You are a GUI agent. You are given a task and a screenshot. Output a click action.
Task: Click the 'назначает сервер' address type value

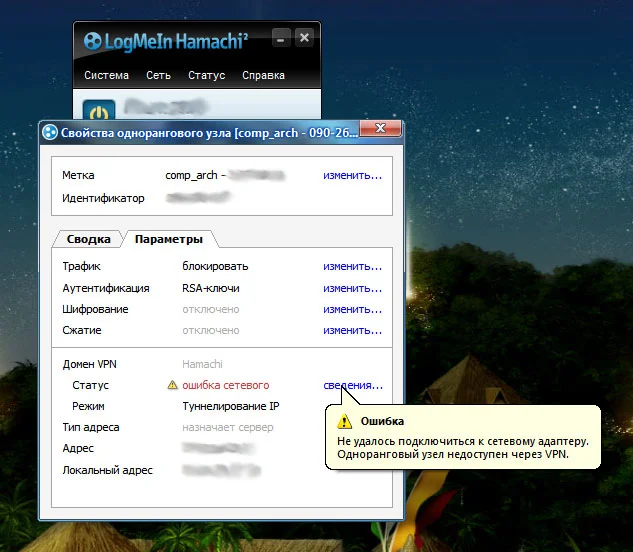228,427
